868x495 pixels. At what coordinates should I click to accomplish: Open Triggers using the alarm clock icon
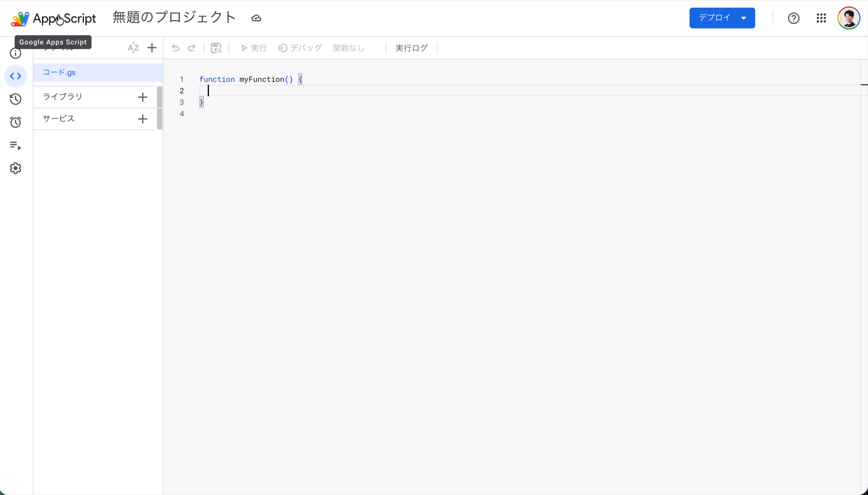coord(15,122)
